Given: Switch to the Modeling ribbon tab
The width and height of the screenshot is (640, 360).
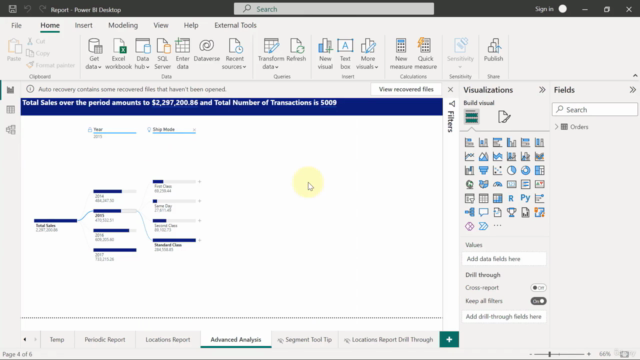Looking at the screenshot, I should pos(123,25).
